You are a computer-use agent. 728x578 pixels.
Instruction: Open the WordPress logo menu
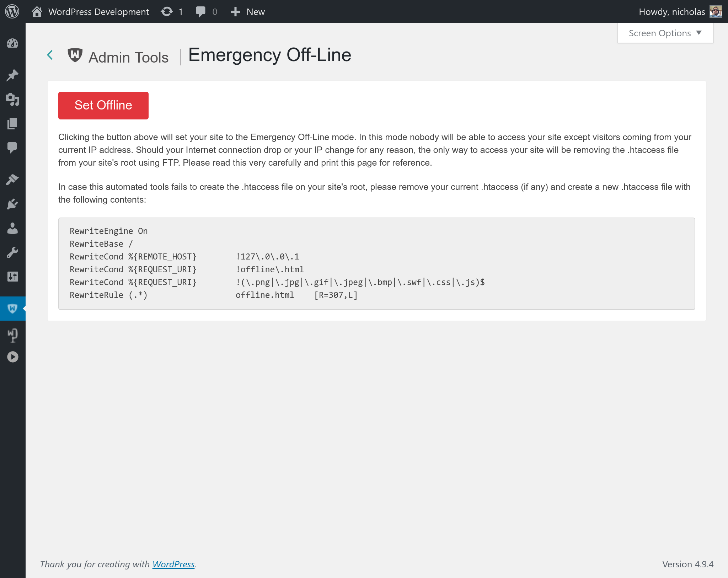click(12, 11)
